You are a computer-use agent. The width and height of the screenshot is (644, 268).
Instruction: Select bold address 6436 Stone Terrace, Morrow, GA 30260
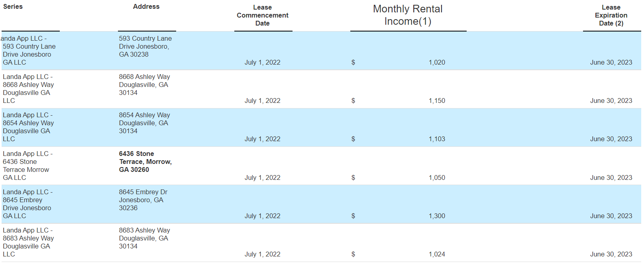pyautogui.click(x=145, y=162)
